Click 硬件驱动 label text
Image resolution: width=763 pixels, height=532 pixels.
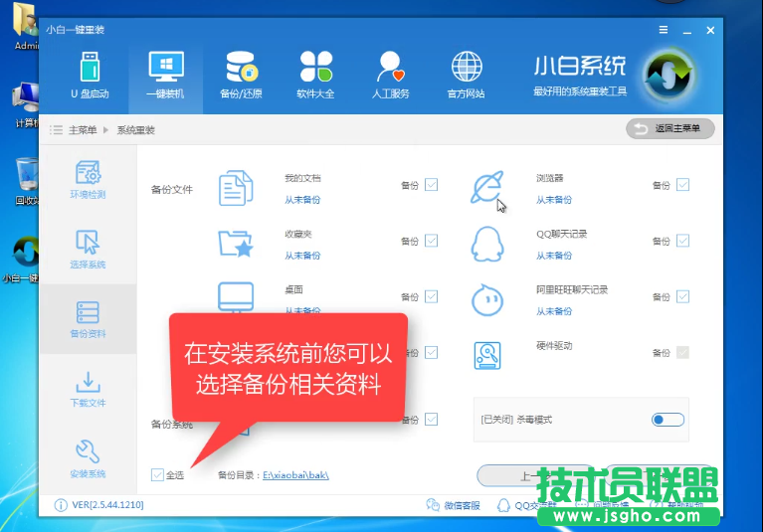click(554, 346)
